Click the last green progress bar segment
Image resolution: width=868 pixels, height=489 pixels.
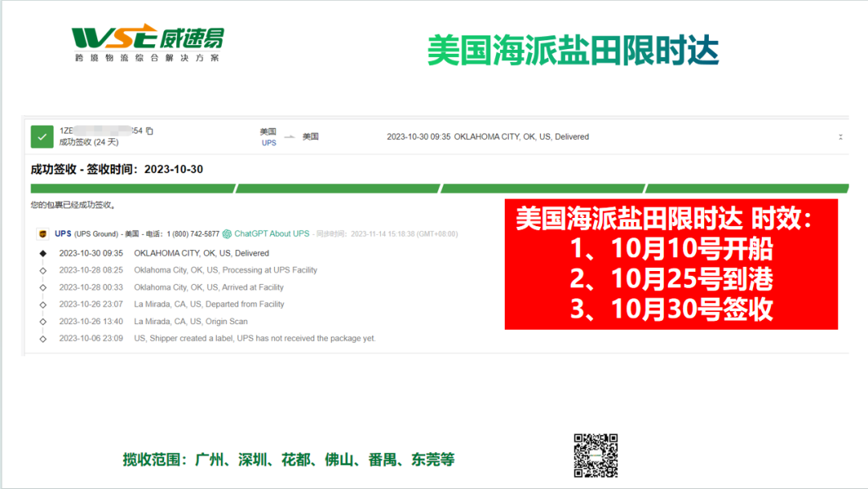(x=747, y=189)
